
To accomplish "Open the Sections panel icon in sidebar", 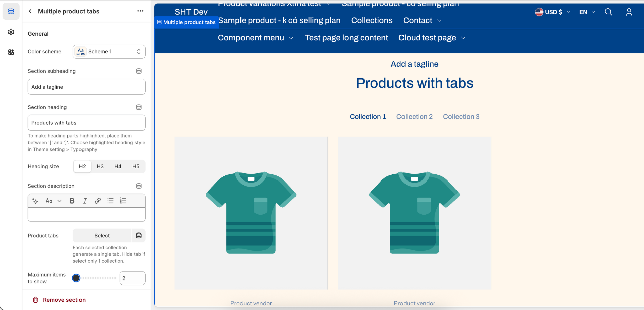I will point(11,11).
